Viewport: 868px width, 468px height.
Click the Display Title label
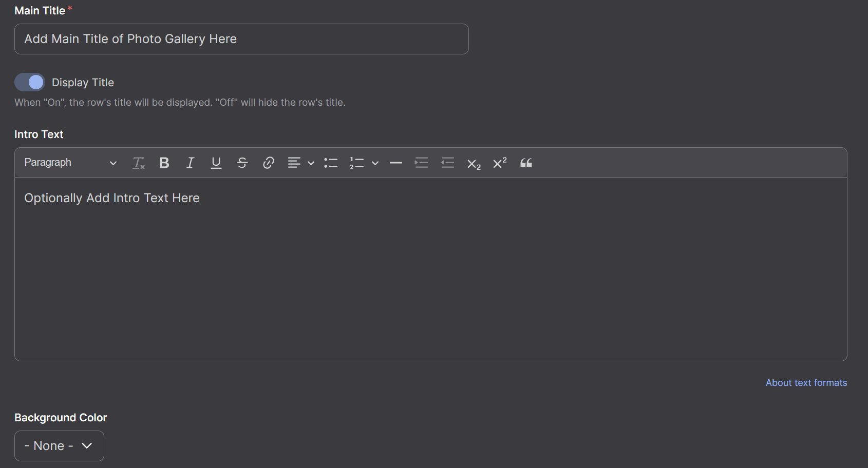click(83, 83)
